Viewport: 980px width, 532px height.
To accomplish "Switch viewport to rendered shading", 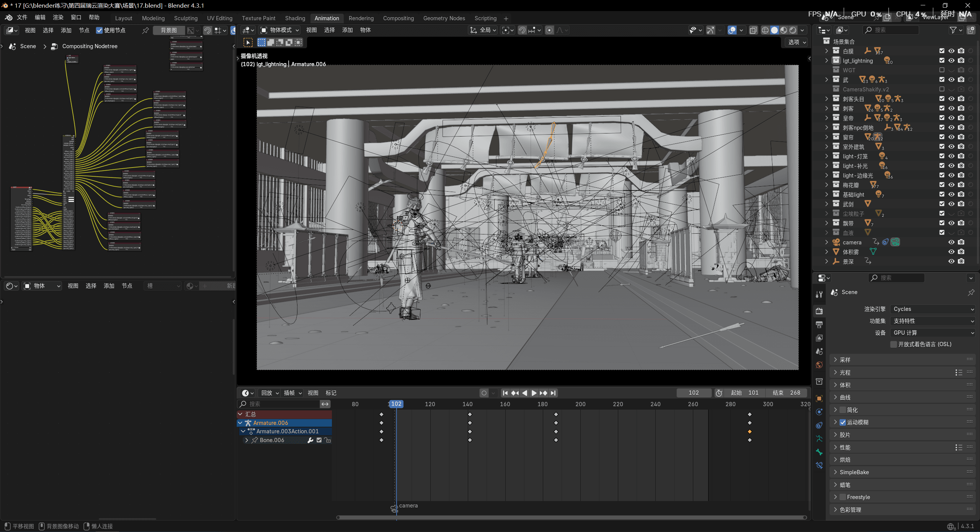I will (x=793, y=30).
